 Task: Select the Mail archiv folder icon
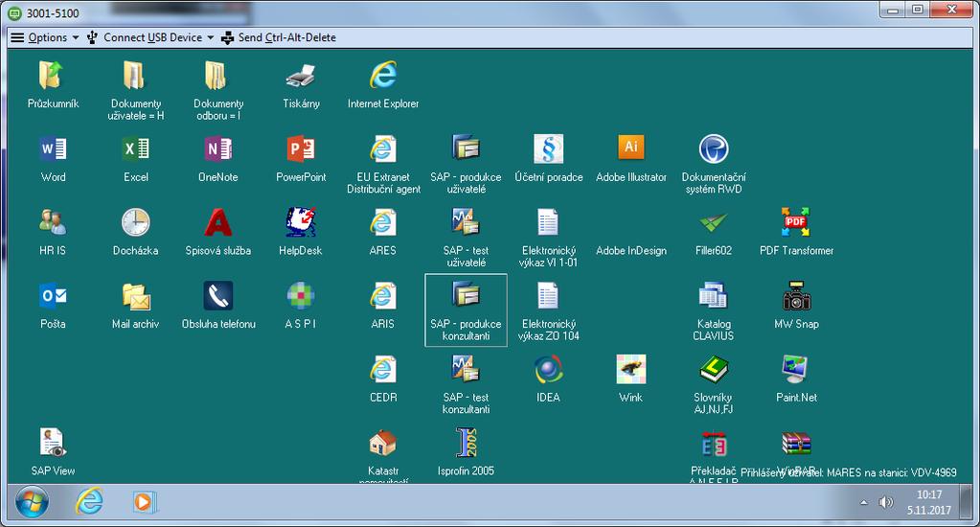tap(135, 296)
